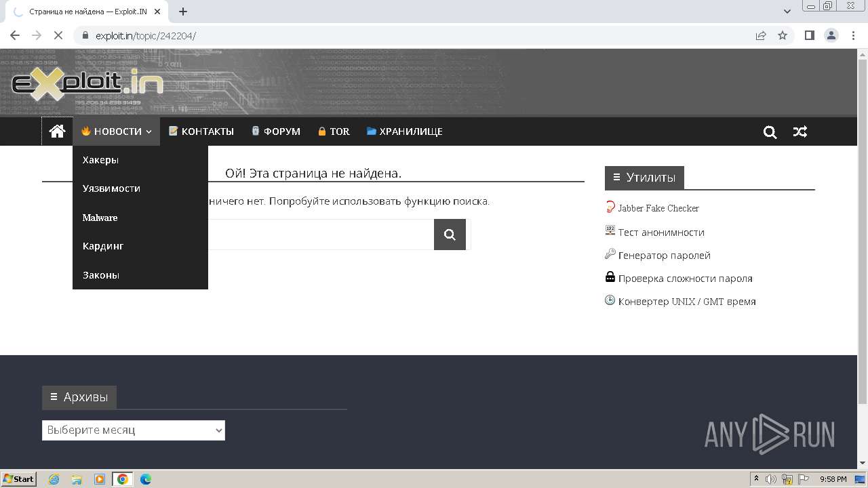Expand 'Выберите месяц' archive dropdown
Image resolution: width=868 pixels, height=488 pixels.
[134, 430]
